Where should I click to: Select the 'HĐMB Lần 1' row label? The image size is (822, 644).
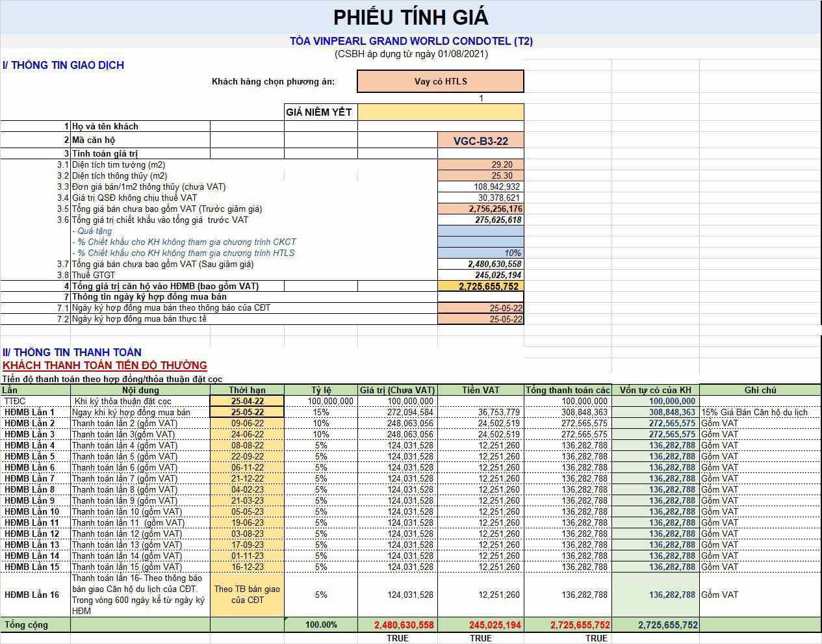(x=30, y=413)
